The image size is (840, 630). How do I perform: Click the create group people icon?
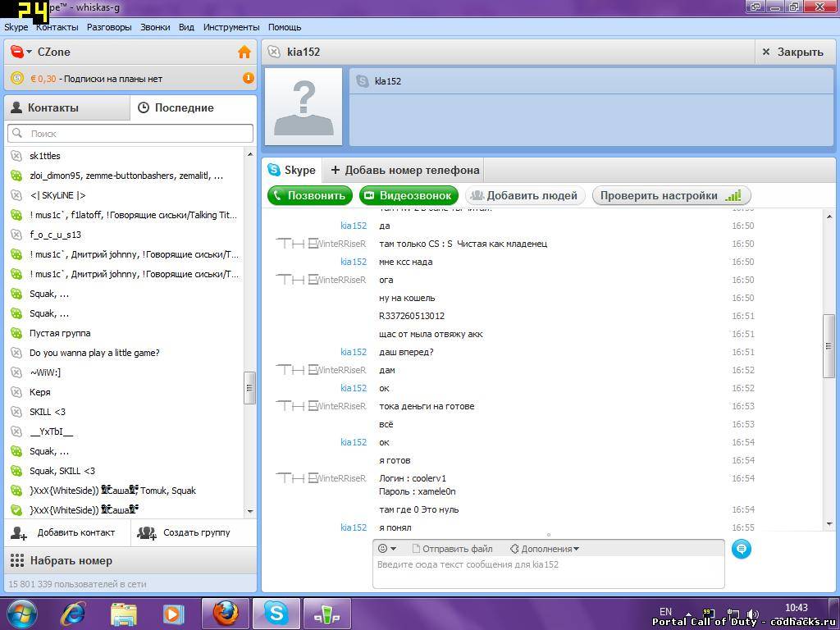[146, 533]
